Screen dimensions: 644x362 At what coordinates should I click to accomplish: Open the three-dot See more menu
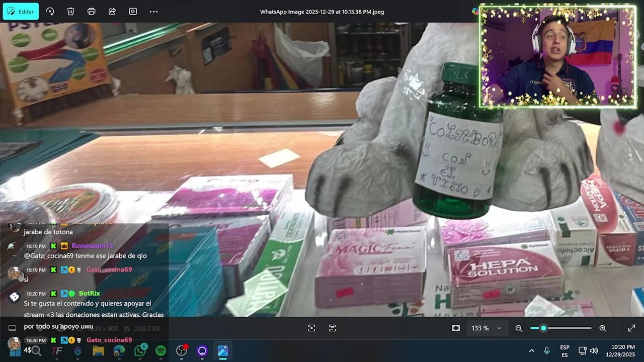pos(153,12)
